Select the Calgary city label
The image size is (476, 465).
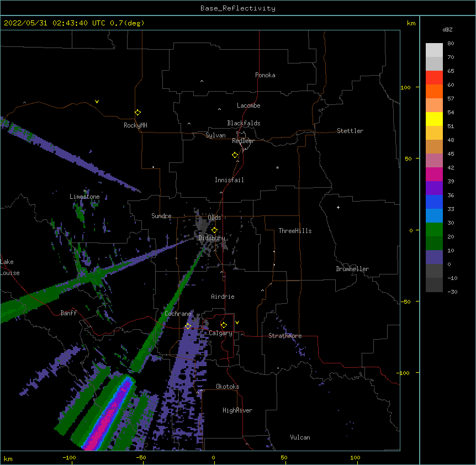coord(220,333)
